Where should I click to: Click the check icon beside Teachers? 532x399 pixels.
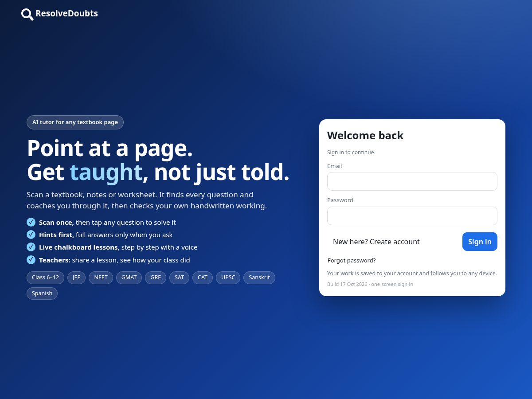pos(31,259)
